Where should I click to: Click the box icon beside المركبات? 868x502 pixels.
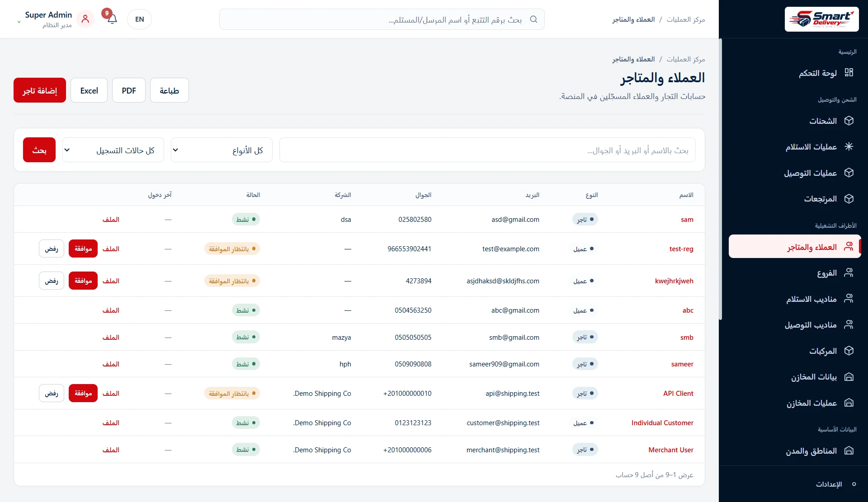[x=849, y=351]
